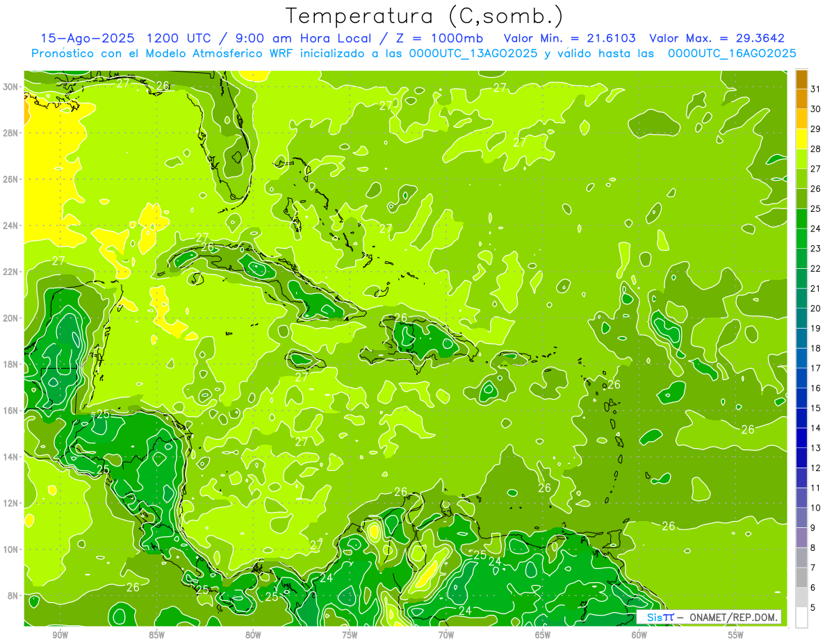Image resolution: width=834 pixels, height=644 pixels.
Task: Click the yellow legend band between 28 and 29
Action: [x=801, y=139]
